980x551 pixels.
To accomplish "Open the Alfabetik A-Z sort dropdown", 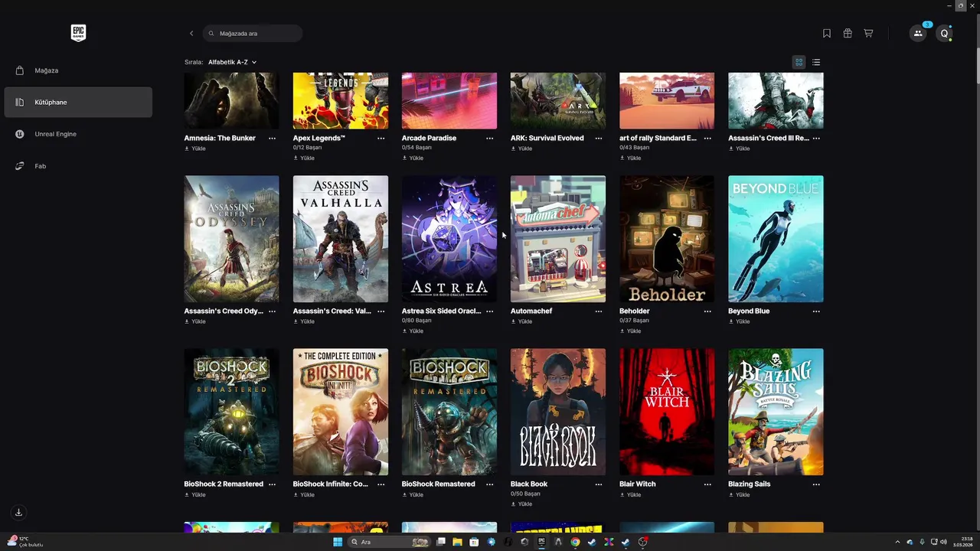I will 232,62.
